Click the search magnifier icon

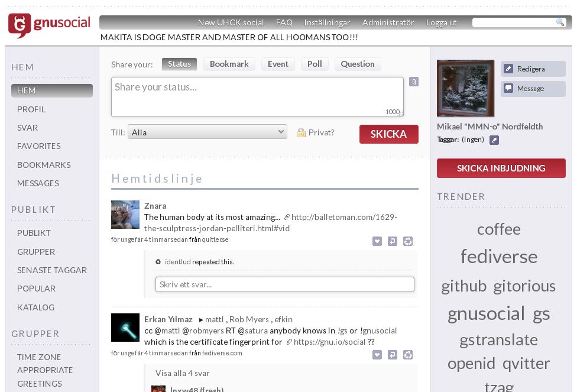(560, 22)
